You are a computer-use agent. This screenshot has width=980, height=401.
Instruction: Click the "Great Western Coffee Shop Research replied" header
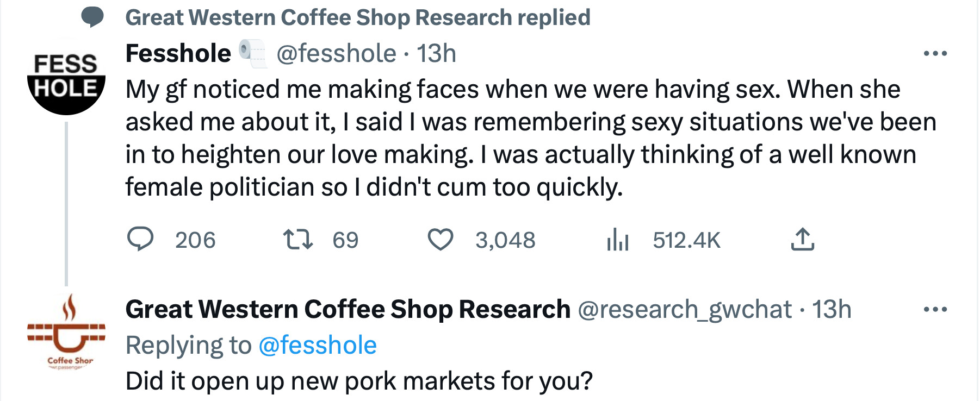point(357,17)
